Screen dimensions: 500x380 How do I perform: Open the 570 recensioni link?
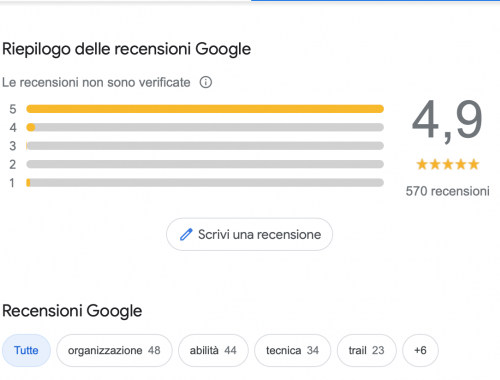448,191
